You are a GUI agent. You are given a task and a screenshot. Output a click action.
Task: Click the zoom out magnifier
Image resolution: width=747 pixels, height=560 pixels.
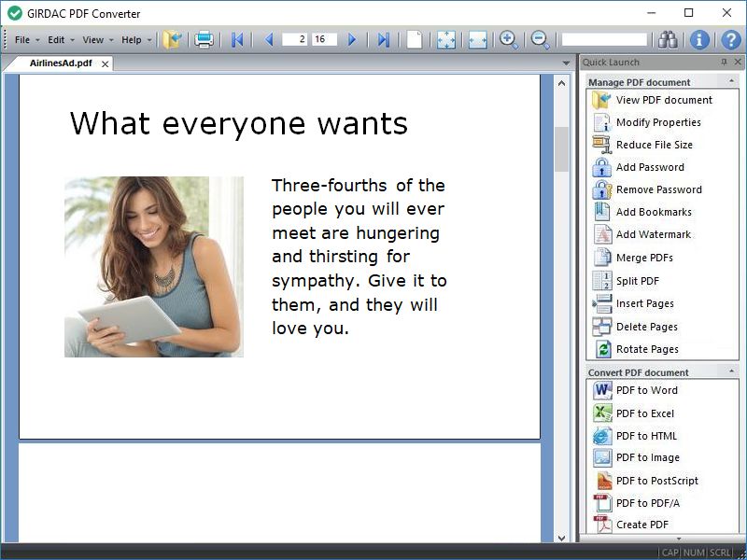point(541,39)
